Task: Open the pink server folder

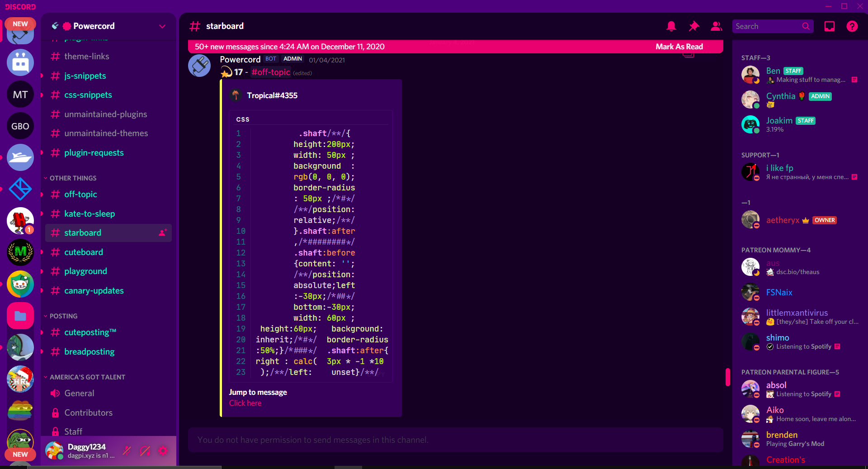Action: pos(20,316)
